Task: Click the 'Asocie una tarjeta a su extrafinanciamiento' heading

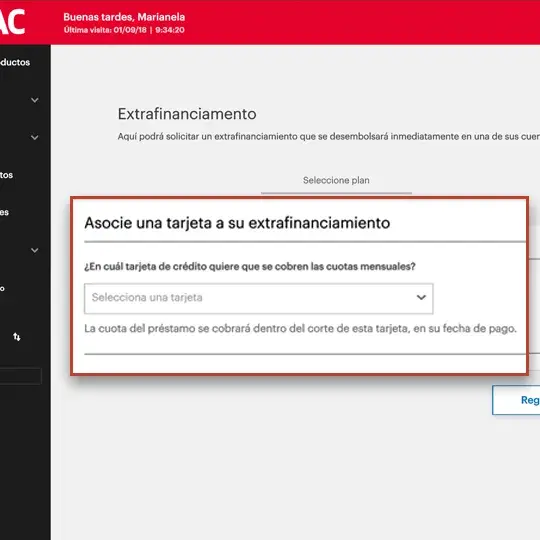Action: point(237,223)
